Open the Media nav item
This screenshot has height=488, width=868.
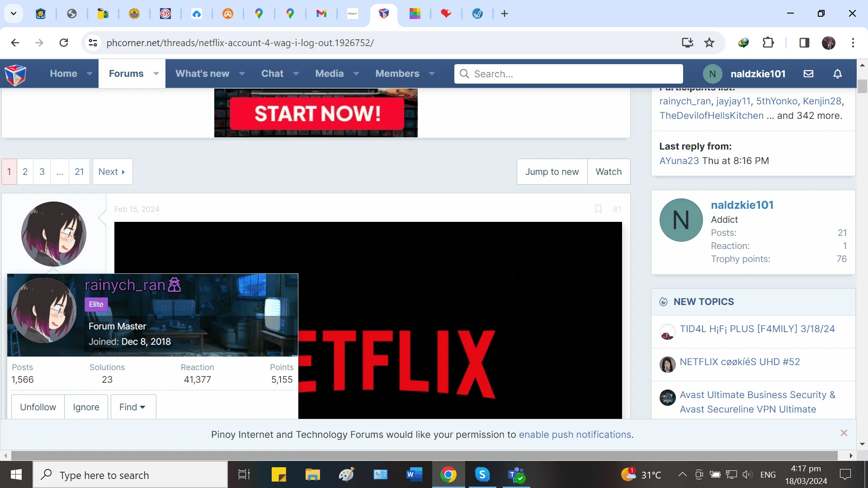coord(329,74)
